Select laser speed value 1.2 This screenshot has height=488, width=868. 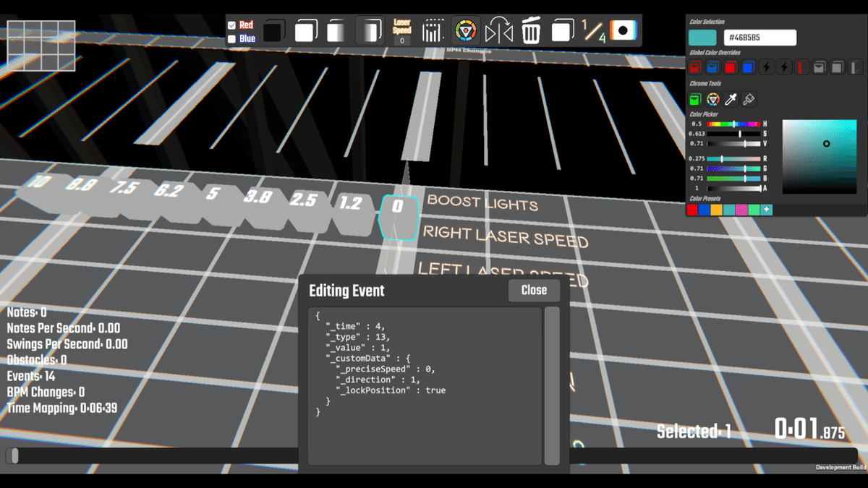[350, 203]
